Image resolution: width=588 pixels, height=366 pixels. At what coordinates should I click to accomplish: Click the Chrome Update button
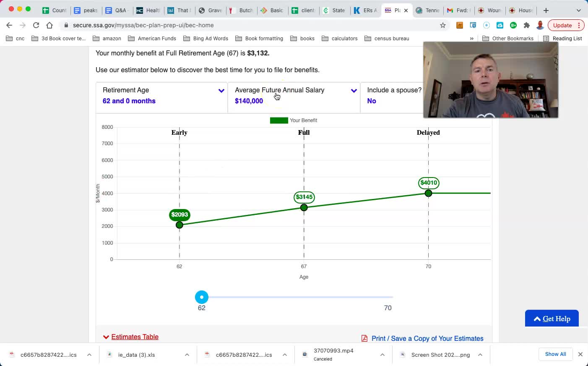[566, 25]
